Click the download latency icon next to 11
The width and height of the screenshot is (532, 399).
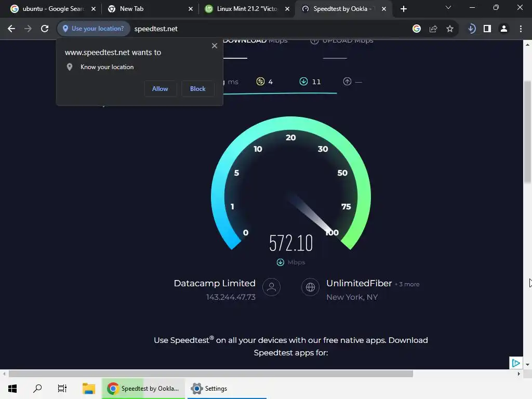(x=303, y=82)
